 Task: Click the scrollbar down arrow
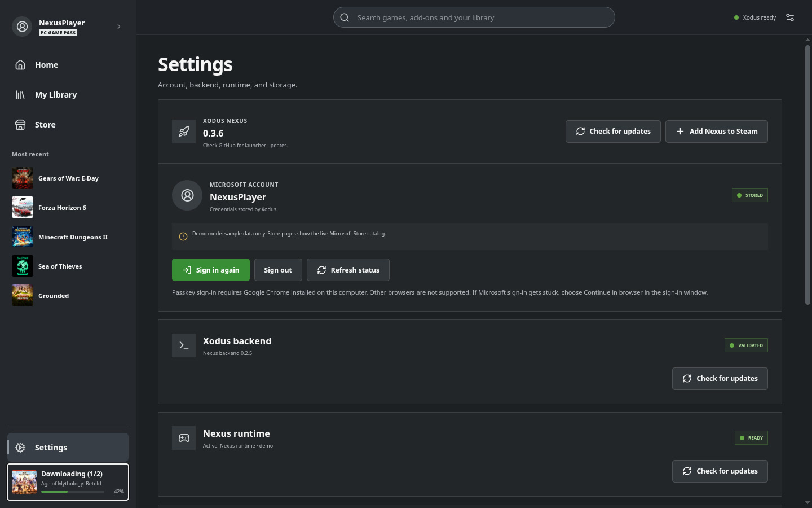pyautogui.click(x=807, y=502)
